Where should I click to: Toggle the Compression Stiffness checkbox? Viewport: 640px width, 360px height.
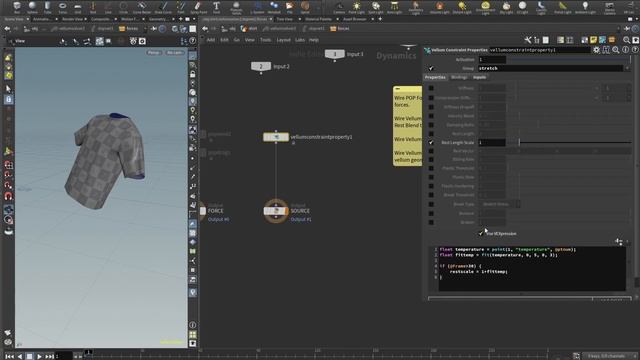[431, 98]
